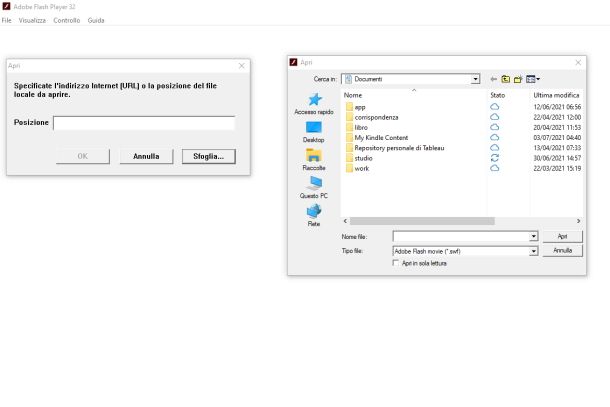Select the libro folder

[x=357, y=127]
